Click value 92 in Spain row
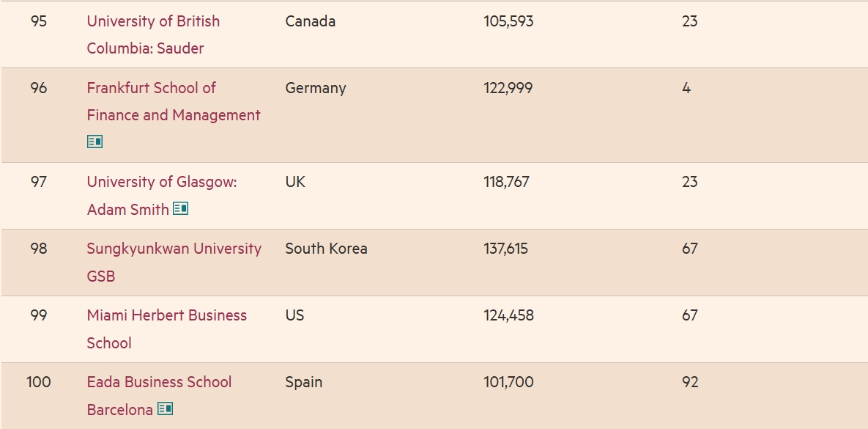Screen dimensions: 868x429 (x=690, y=382)
